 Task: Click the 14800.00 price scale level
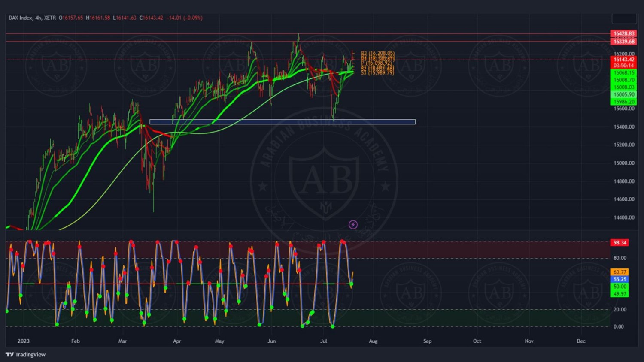pos(624,181)
